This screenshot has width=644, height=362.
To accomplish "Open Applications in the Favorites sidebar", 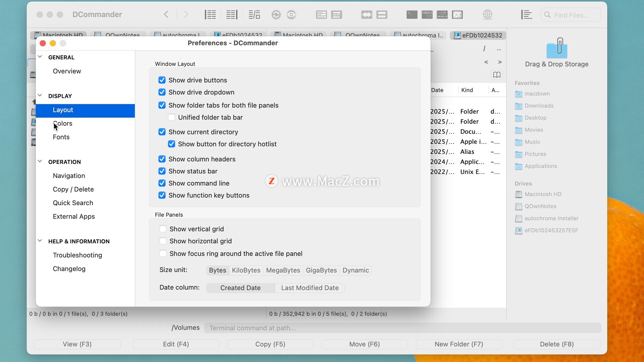I will click(x=541, y=166).
